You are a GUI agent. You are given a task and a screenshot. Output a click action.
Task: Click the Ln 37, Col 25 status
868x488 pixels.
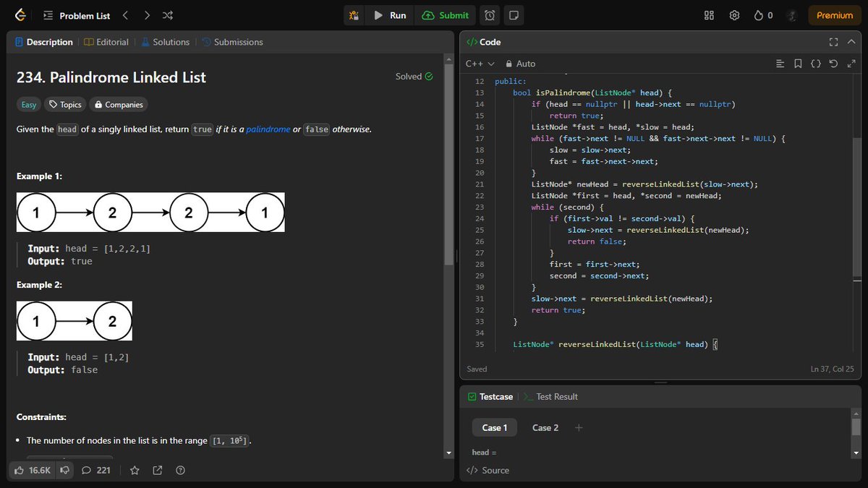click(x=833, y=369)
